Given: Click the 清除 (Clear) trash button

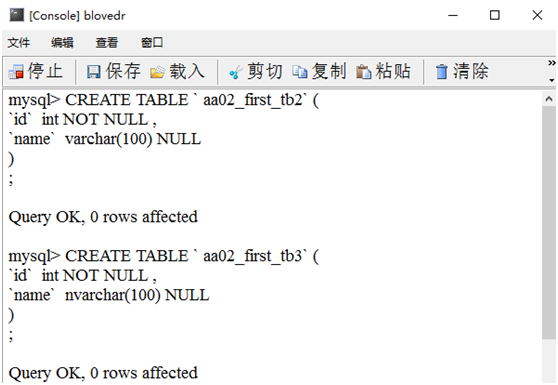Looking at the screenshot, I should (462, 71).
